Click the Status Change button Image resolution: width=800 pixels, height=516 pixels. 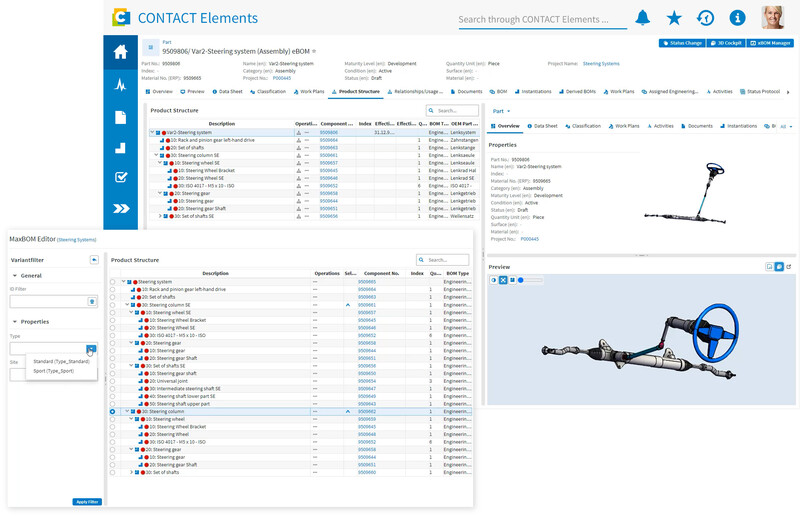coord(682,43)
